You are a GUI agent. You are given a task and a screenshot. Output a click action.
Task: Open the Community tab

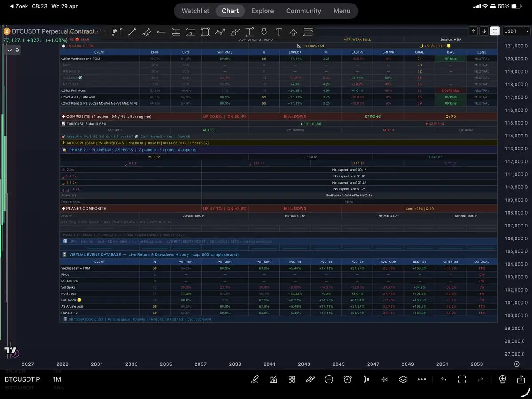pos(303,11)
